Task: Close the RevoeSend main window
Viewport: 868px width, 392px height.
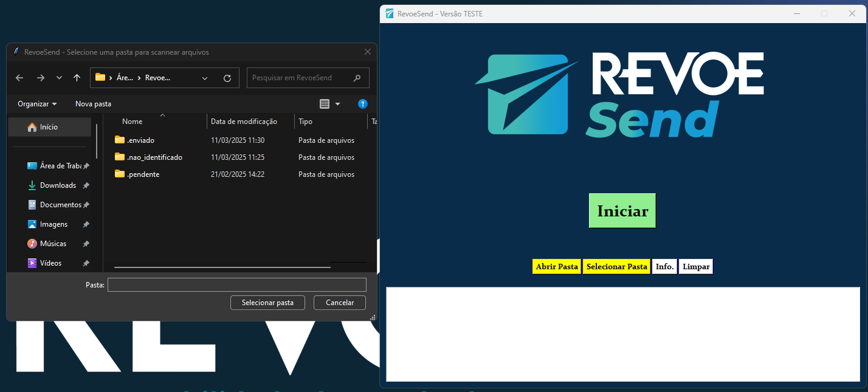Action: pyautogui.click(x=852, y=13)
